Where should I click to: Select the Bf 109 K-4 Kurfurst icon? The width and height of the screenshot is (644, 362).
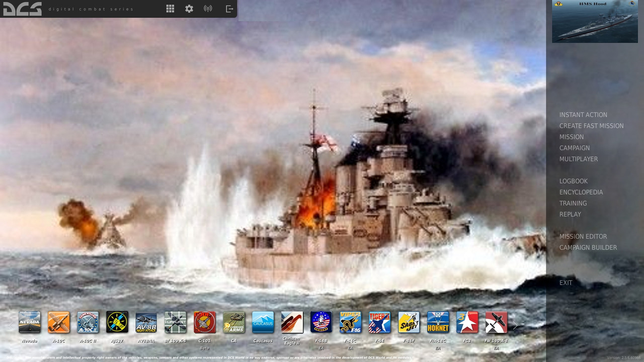pyautogui.click(x=176, y=322)
